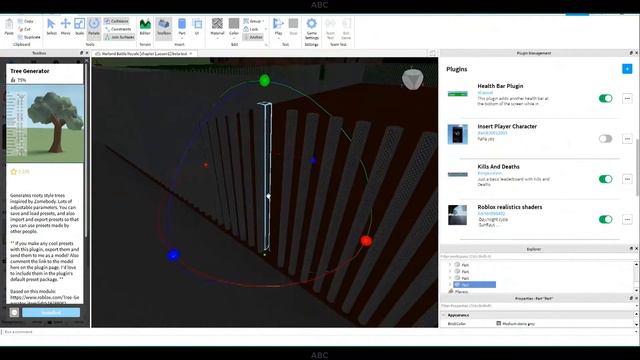This screenshot has height=360, width=640.
Task: Disable the Kills And Deaths toggle
Action: click(605, 179)
